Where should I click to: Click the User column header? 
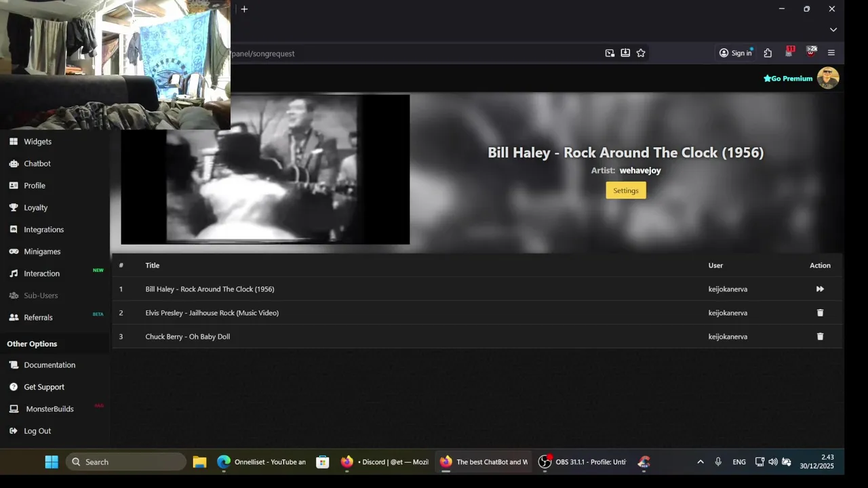click(x=715, y=266)
